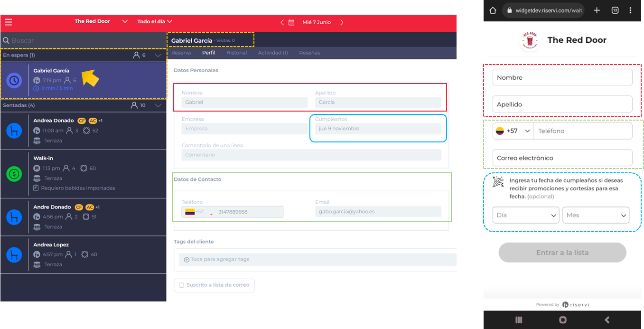This screenshot has height=329, width=644.
Task: Click the Nombre field containing Gabriel
Action: [x=244, y=102]
